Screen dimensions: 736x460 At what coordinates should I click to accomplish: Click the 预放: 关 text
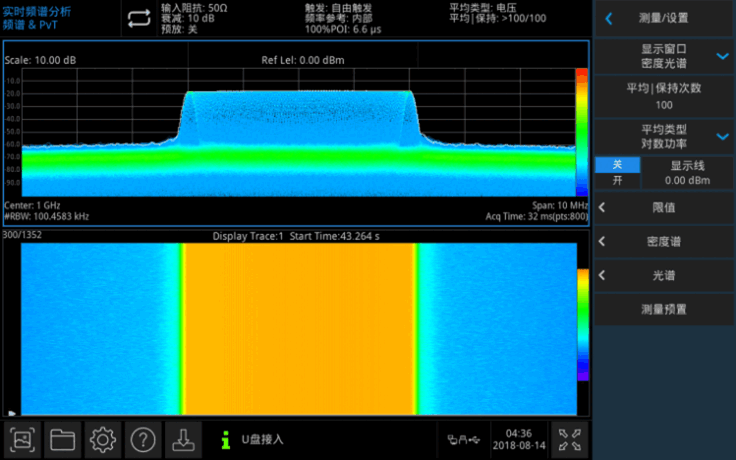(179, 29)
